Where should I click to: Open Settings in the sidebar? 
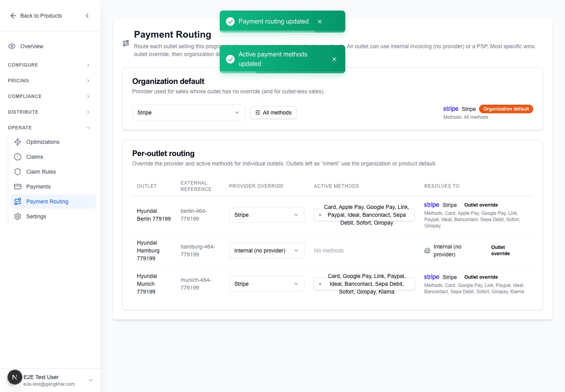point(53,216)
